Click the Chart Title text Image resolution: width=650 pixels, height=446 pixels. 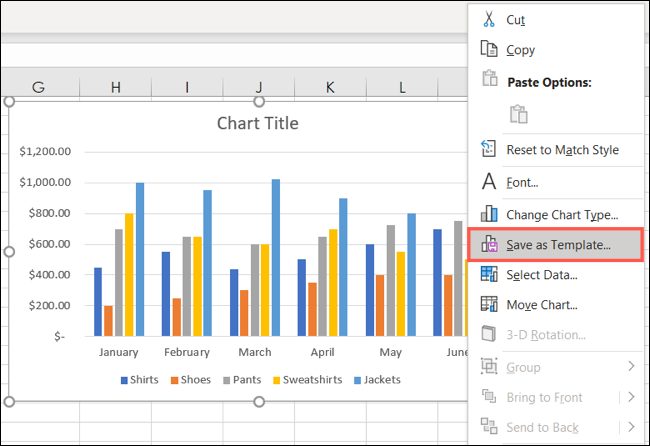tap(258, 123)
